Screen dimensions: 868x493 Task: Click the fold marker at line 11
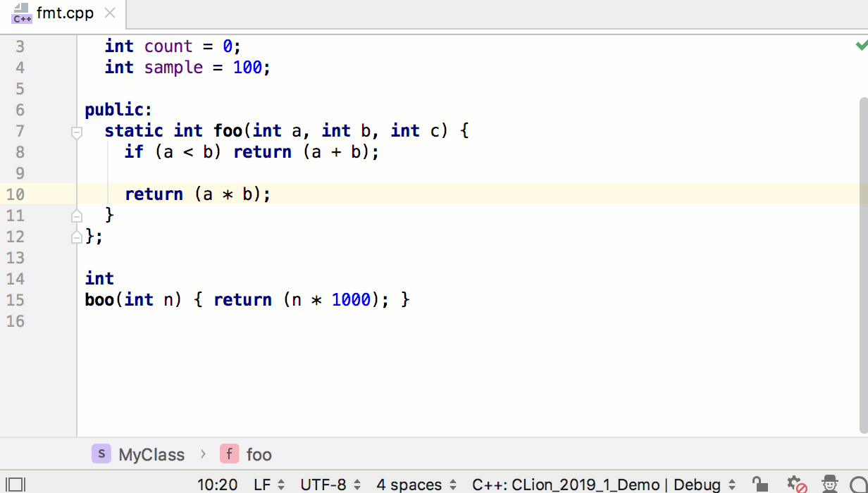(76, 216)
